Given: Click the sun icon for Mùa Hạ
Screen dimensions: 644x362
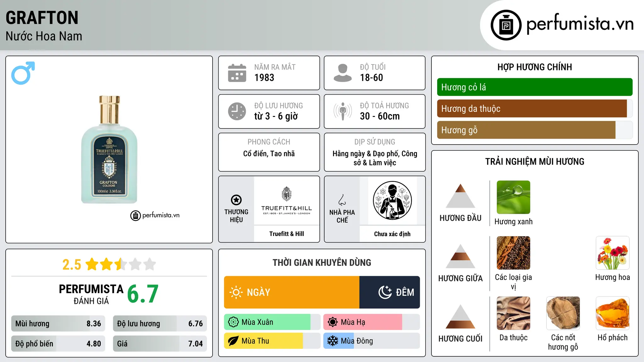Looking at the screenshot, I should [333, 322].
